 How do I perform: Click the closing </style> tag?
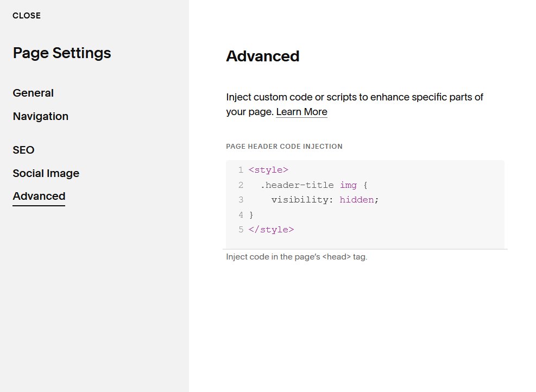[271, 230]
